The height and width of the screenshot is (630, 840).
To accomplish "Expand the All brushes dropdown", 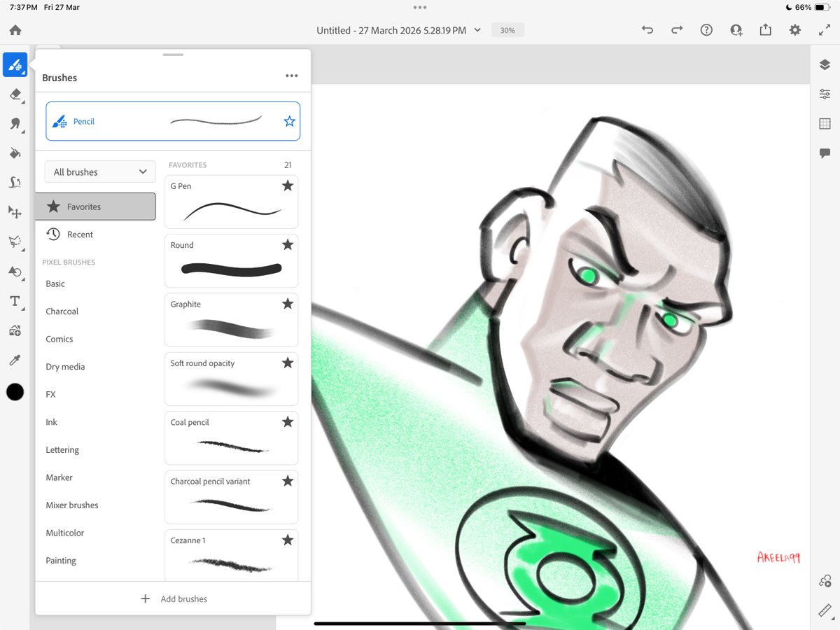I will [x=99, y=171].
